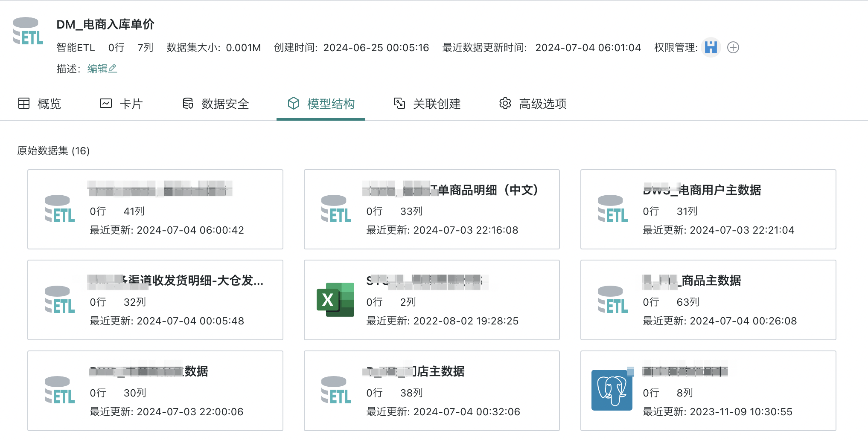Click the pencil edit icon beside 描述
868x440 pixels.
point(113,69)
